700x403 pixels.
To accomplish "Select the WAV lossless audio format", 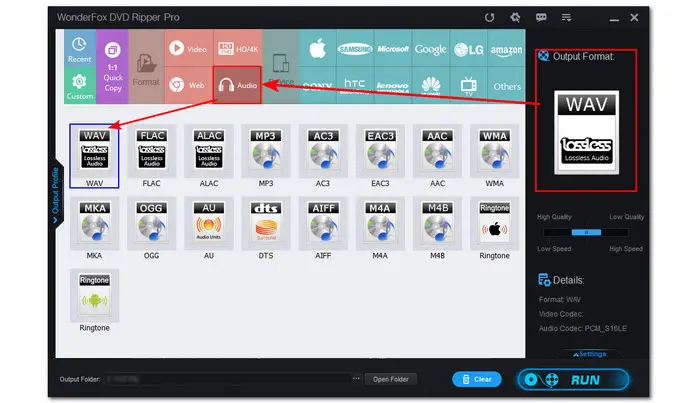I will point(94,156).
